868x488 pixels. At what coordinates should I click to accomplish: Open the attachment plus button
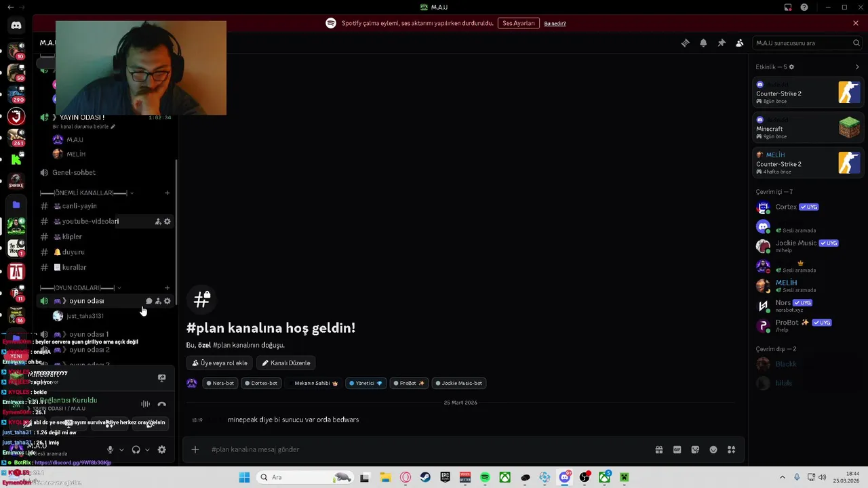tap(195, 449)
